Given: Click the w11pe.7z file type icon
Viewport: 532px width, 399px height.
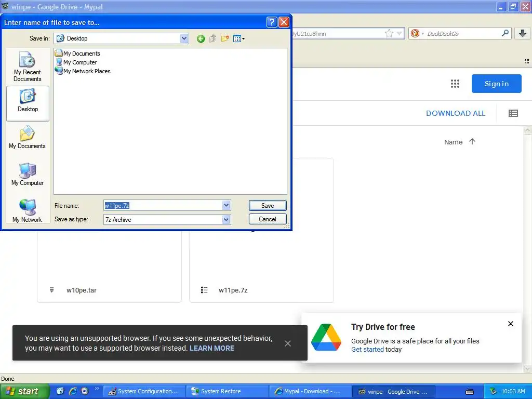Looking at the screenshot, I should 204,290.
